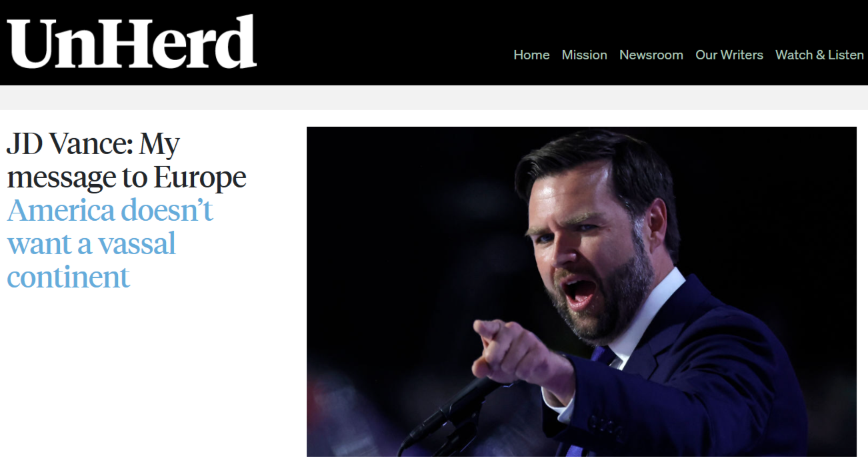Open the Home page link
The height and width of the screenshot is (461, 868).
531,55
